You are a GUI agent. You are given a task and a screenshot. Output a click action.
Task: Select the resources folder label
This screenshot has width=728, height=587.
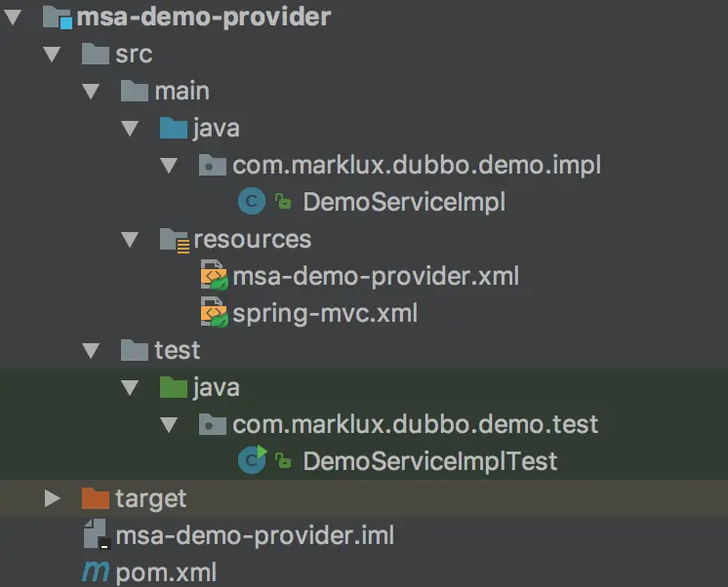253,240
